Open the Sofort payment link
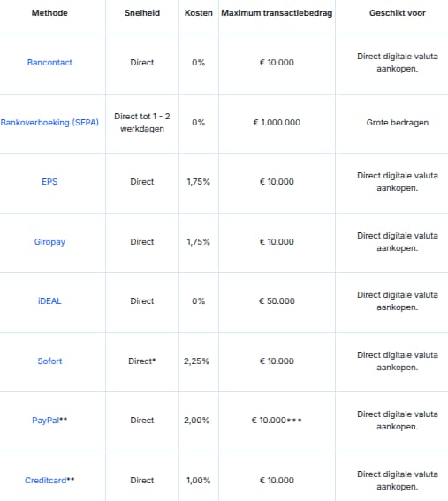 49,361
